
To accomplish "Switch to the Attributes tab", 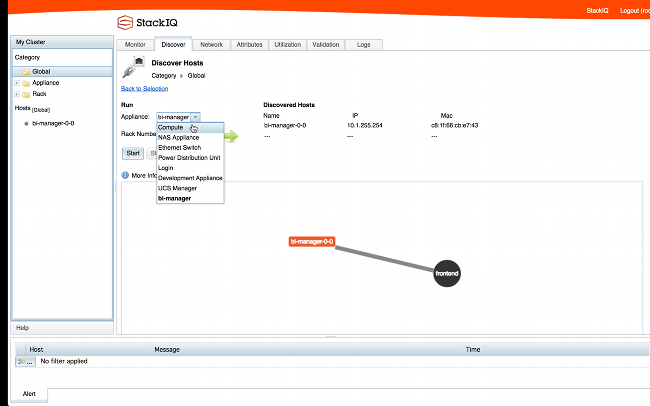I will tap(250, 44).
